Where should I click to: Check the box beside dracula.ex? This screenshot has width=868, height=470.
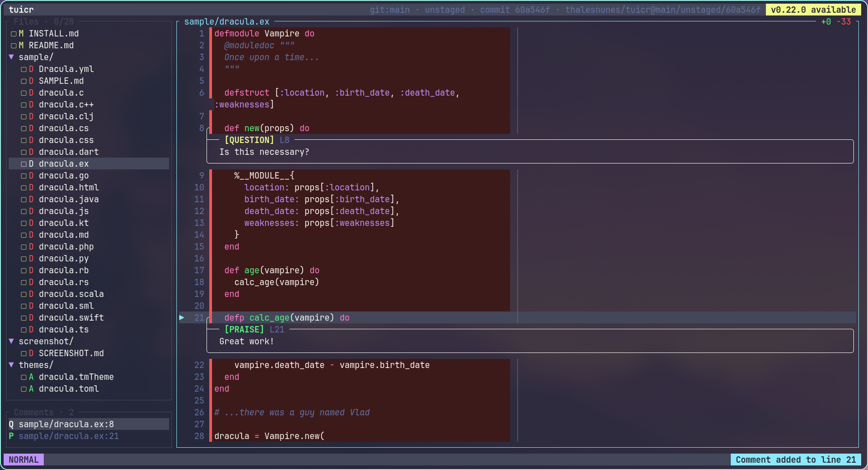pos(24,164)
